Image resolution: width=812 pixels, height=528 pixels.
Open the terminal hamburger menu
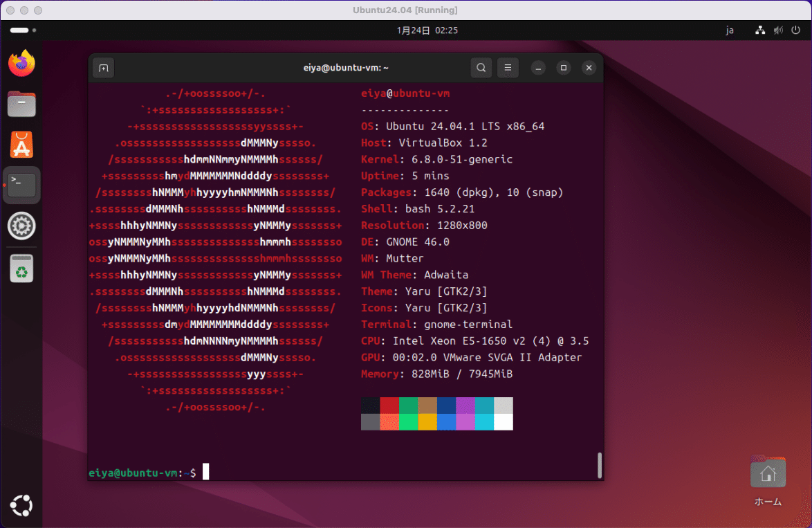(508, 68)
